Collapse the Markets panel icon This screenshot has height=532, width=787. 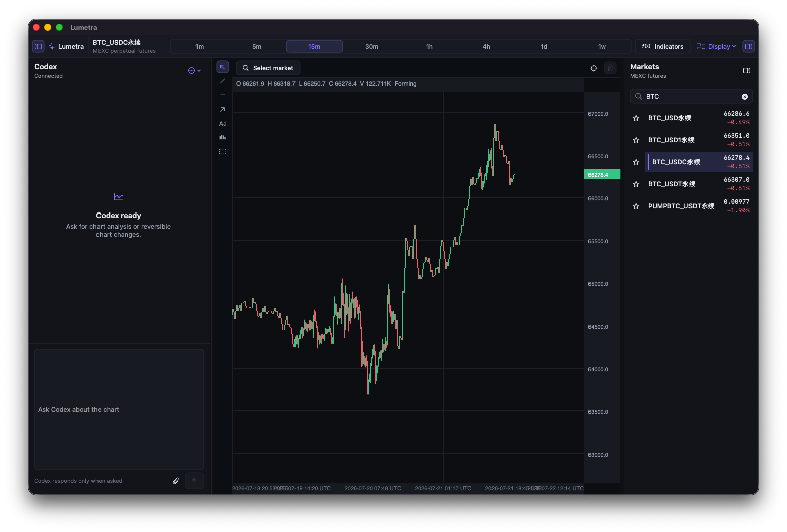click(747, 71)
